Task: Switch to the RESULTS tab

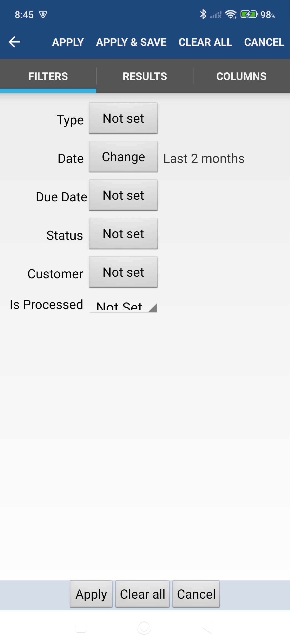Action: pos(145,76)
